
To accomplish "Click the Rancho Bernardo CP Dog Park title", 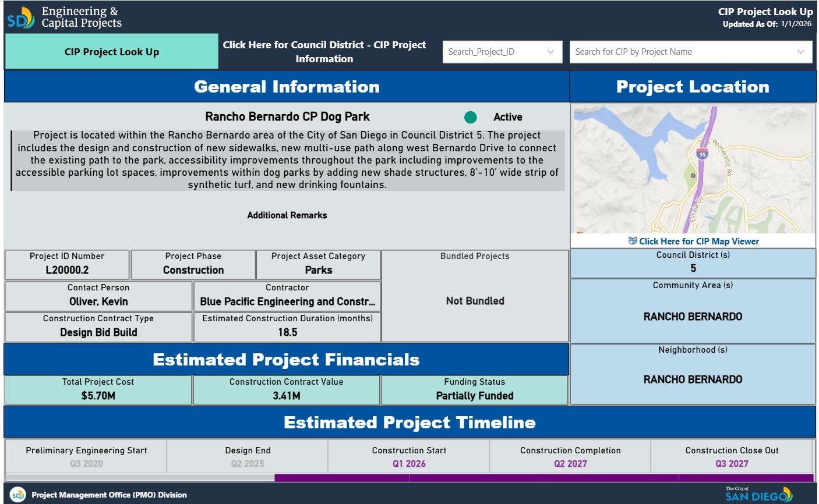I will coord(288,116).
